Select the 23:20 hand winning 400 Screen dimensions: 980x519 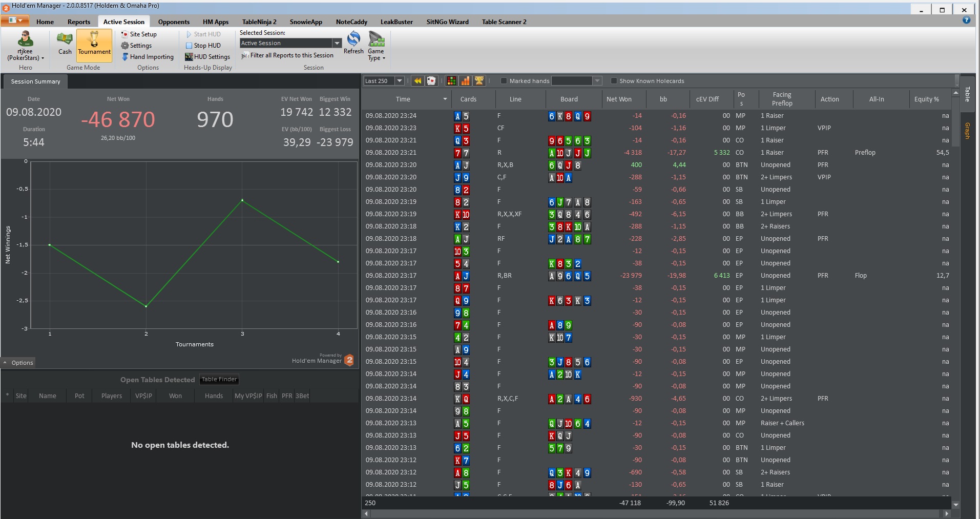(657, 165)
